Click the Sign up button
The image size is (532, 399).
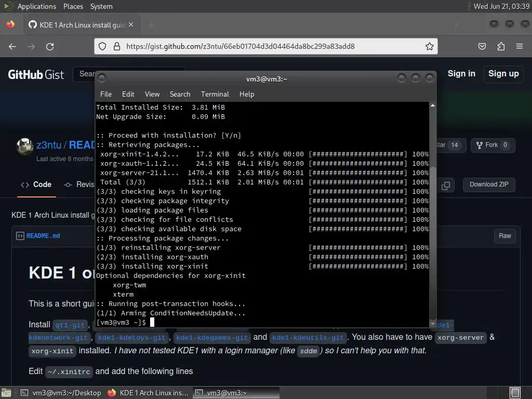503,74
